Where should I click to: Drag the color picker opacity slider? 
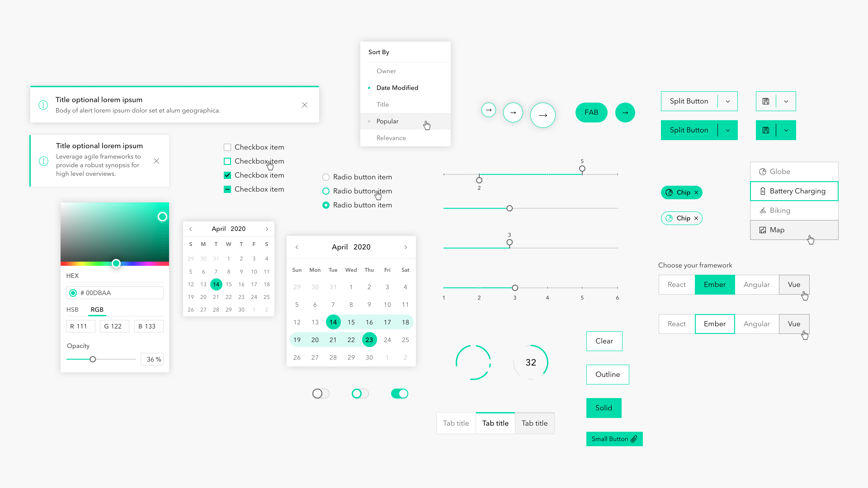coord(92,358)
